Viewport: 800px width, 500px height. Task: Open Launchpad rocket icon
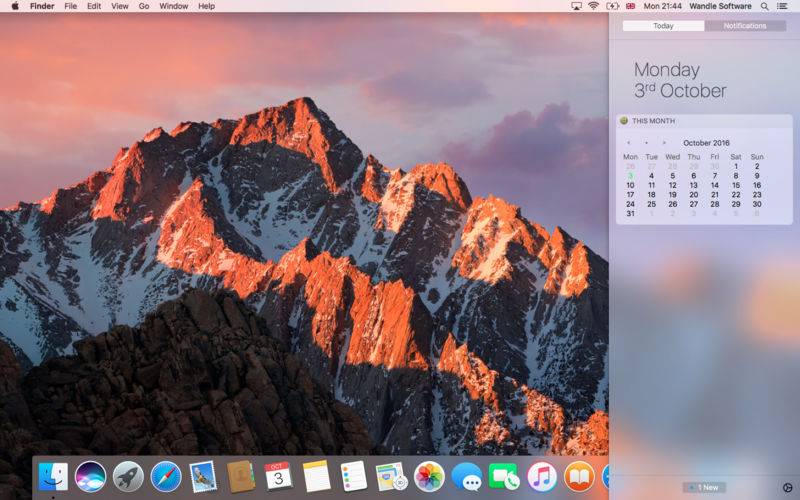point(128,476)
